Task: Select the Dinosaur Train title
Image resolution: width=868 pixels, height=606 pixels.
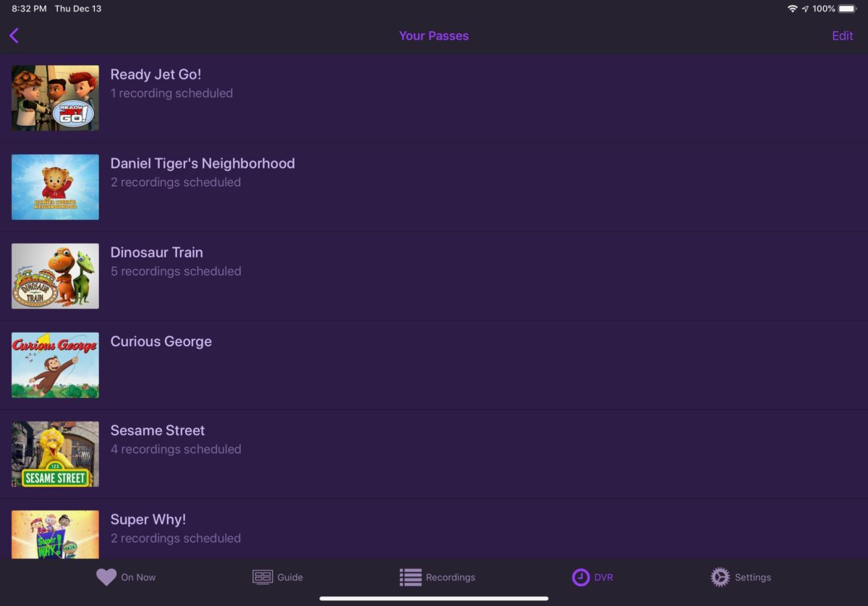Action: tap(157, 252)
